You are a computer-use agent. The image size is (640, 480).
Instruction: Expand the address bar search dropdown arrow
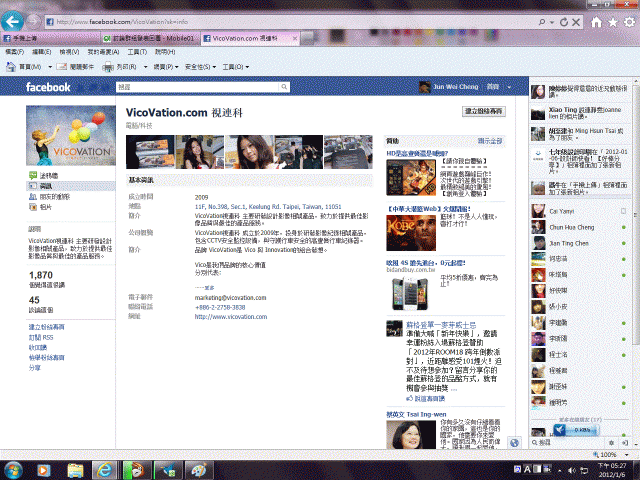(551, 22)
